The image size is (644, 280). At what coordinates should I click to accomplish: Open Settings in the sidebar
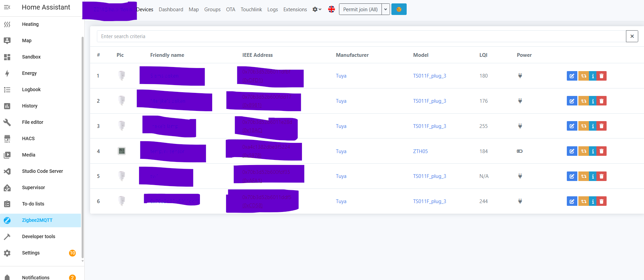(x=40, y=253)
